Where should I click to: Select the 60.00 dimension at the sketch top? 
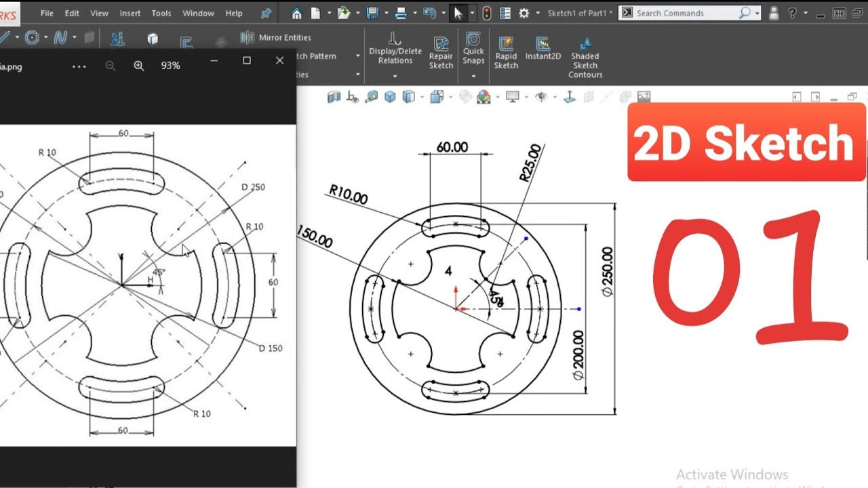pyautogui.click(x=452, y=147)
